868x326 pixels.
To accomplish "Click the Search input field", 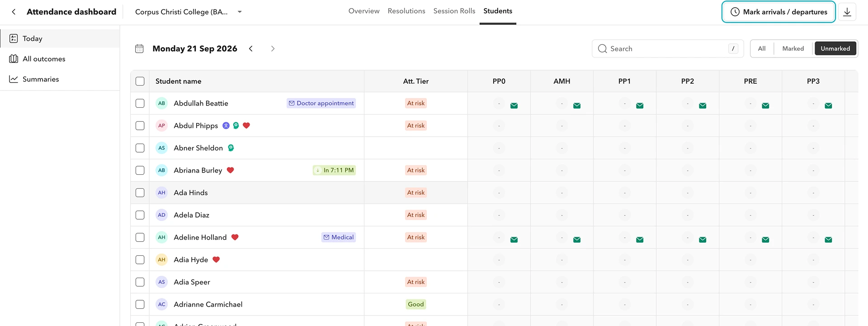I will [x=668, y=48].
